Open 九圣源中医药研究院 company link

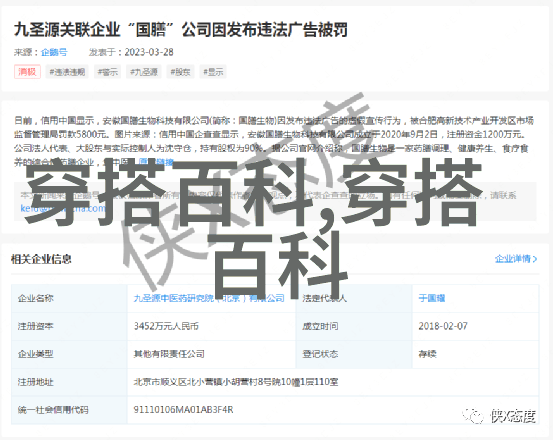pos(209,298)
